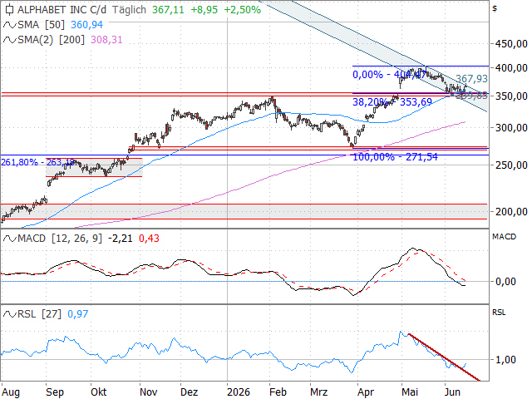Image resolution: width=532 pixels, height=399 pixels.
Task: Click the SMA [50] line icon
Action: point(9,25)
